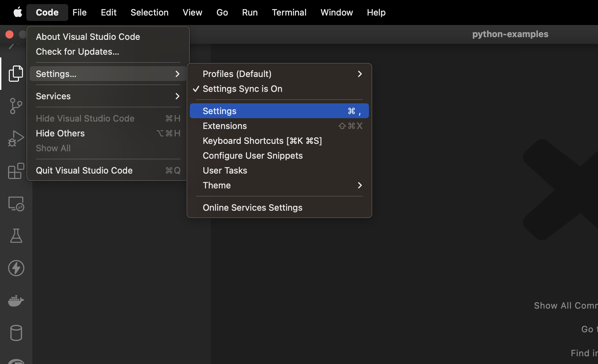The width and height of the screenshot is (598, 364).
Task: Open Online Services Settings
Action: [x=279, y=208]
